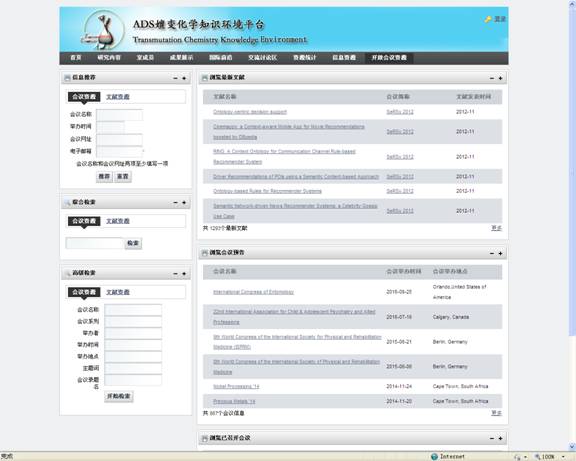This screenshot has width=576, height=461.
Task: Click the key login icon in header
Action: click(488, 19)
